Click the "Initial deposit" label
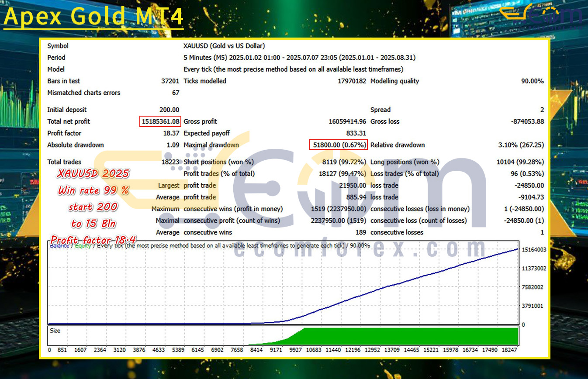The image size is (588, 379). (x=67, y=110)
